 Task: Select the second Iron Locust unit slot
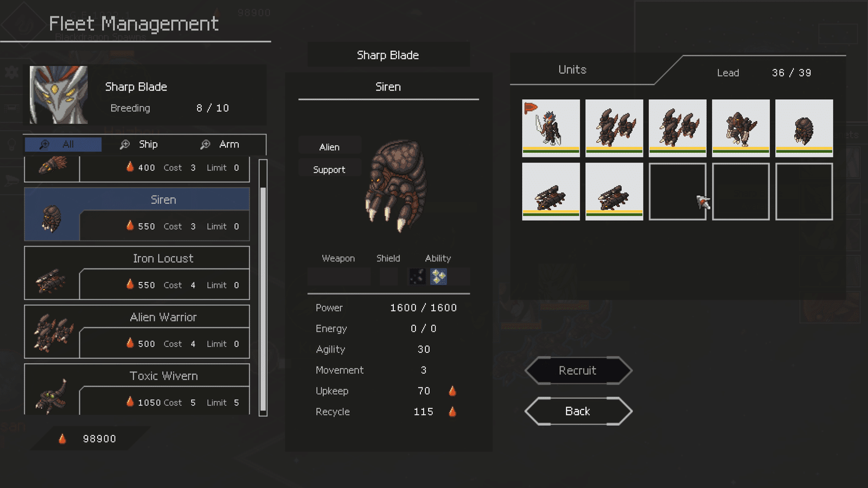pyautogui.click(x=614, y=191)
